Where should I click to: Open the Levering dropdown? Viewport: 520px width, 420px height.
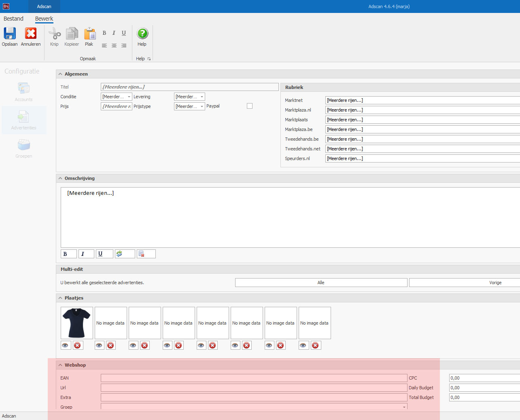coord(202,97)
